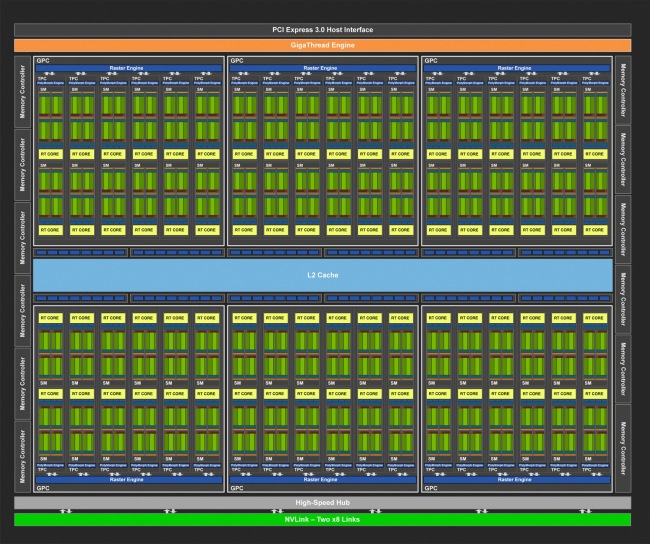Viewport: 650px width, 544px height.
Task: Click the rightmost arrow icon above NVLink bar
Action: point(585,511)
